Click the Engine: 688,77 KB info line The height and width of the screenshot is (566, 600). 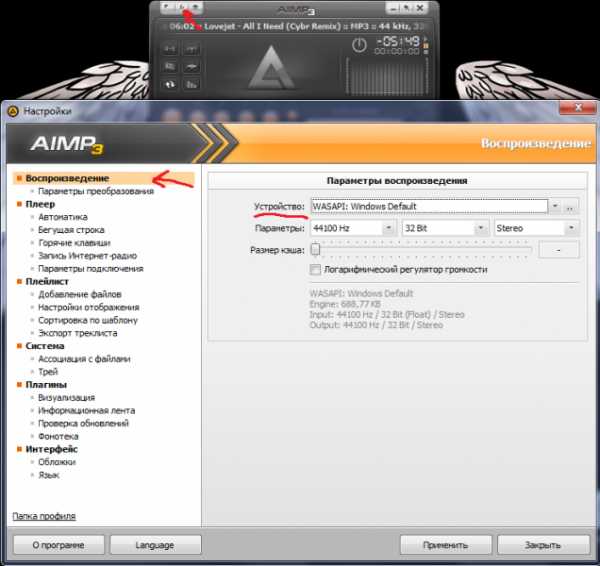(x=345, y=304)
